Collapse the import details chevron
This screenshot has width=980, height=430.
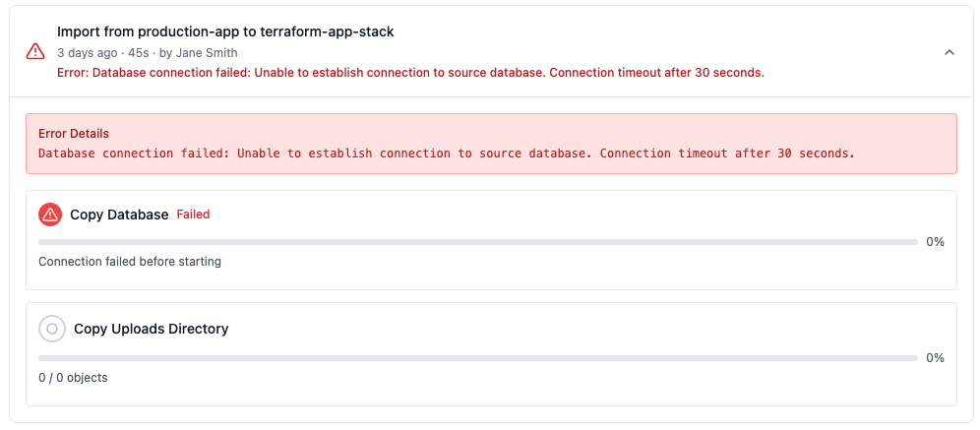pyautogui.click(x=949, y=52)
